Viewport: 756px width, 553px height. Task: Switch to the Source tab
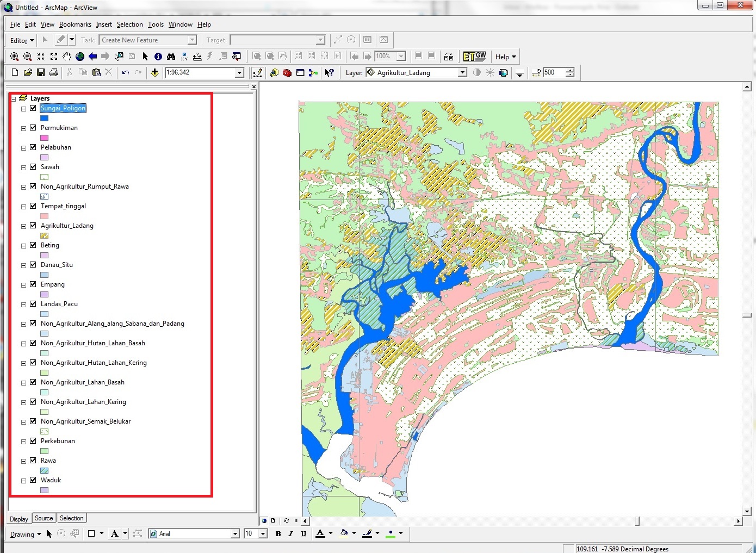pos(44,519)
